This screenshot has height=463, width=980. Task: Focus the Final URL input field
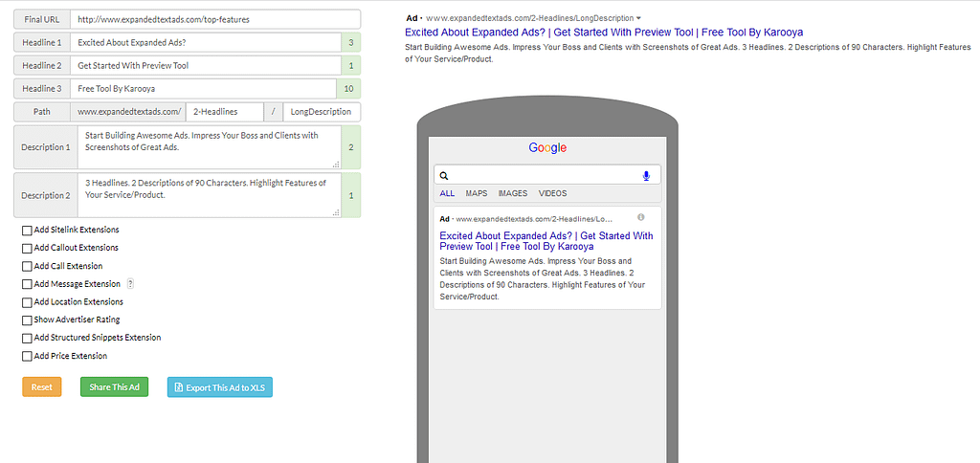coord(215,19)
